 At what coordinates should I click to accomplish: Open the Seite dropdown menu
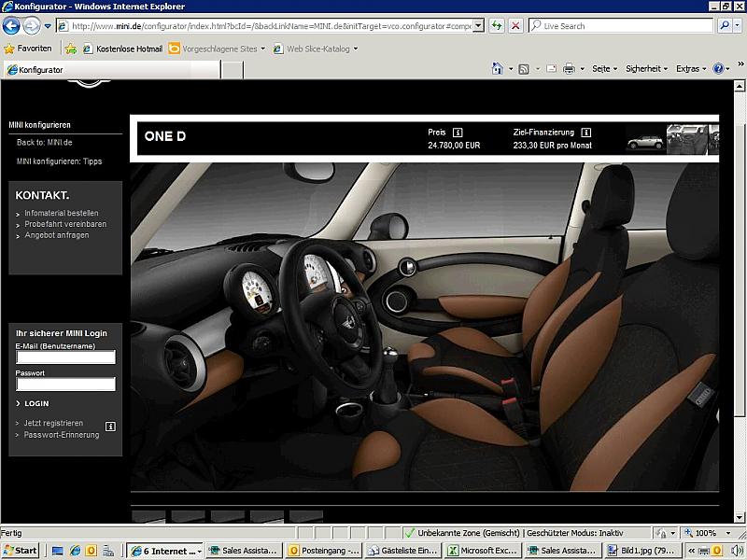pos(604,69)
